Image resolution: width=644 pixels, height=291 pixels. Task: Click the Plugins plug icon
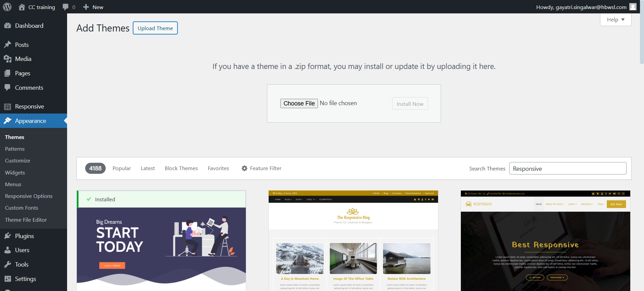coord(8,236)
